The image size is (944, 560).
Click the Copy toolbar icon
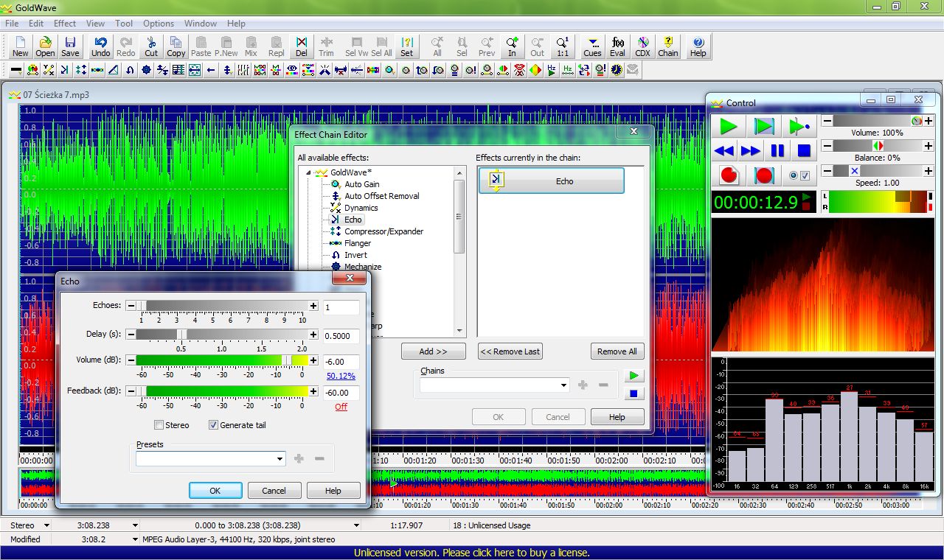click(176, 46)
